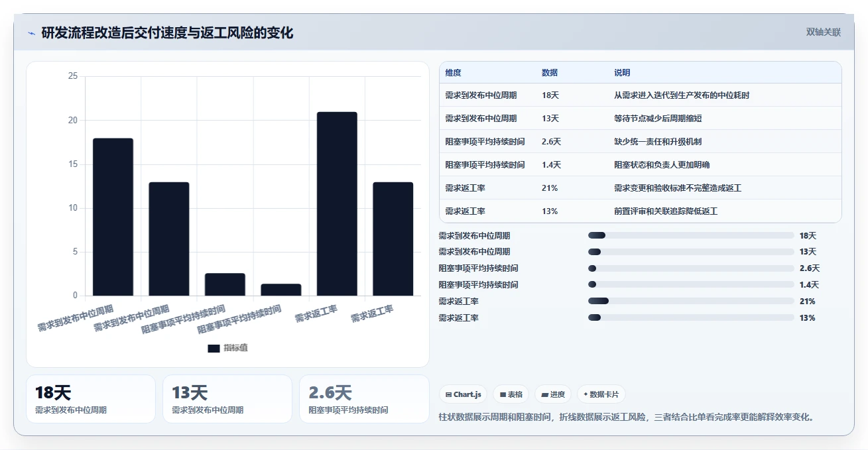868x450 pixels.
Task: Click the lightning icon beside the dashboard title
Action: click(x=32, y=33)
